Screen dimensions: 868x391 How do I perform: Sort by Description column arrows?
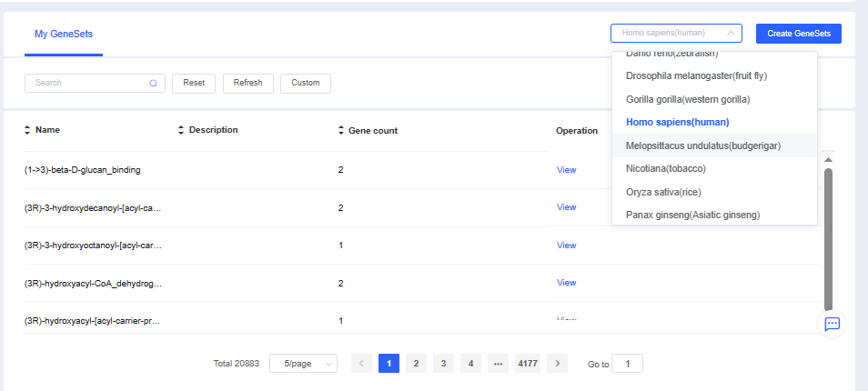[181, 130]
